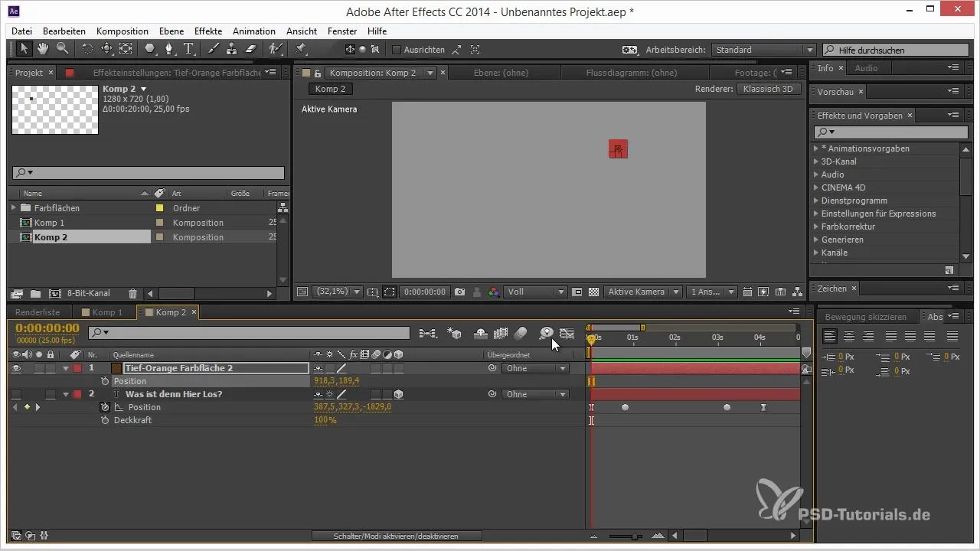Click the 8-Bit-Kanal color depth button
The height and width of the screenshot is (551, 980).
(88, 293)
